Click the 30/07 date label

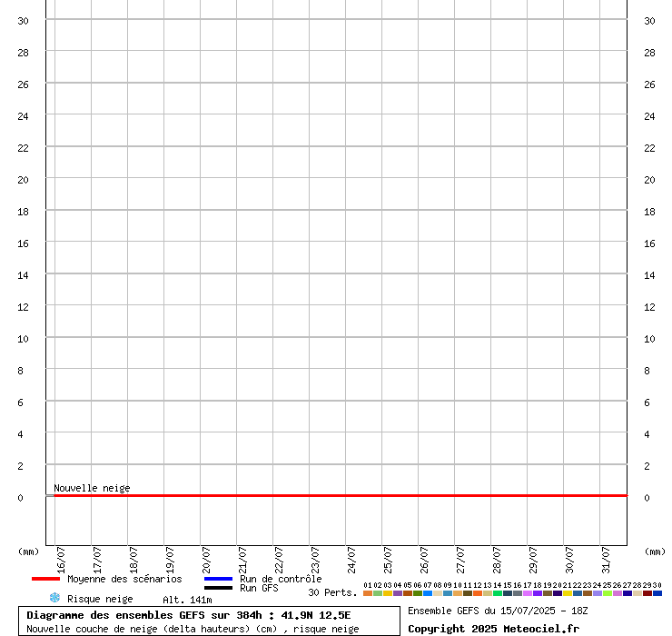(x=569, y=560)
